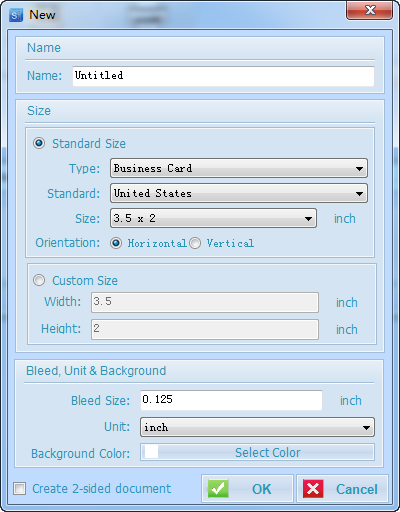Open the Unit dropdown showing inch
400x512 pixels.
click(257, 427)
